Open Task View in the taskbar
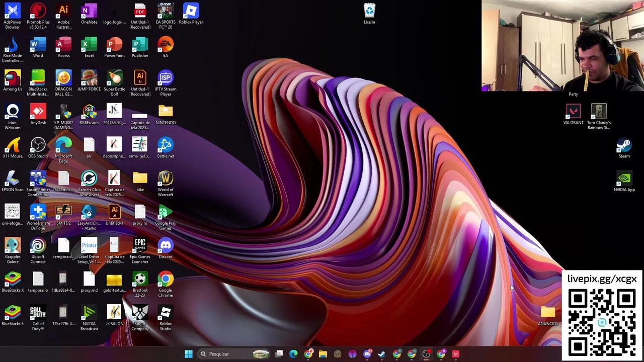The image size is (644, 362). click(279, 354)
